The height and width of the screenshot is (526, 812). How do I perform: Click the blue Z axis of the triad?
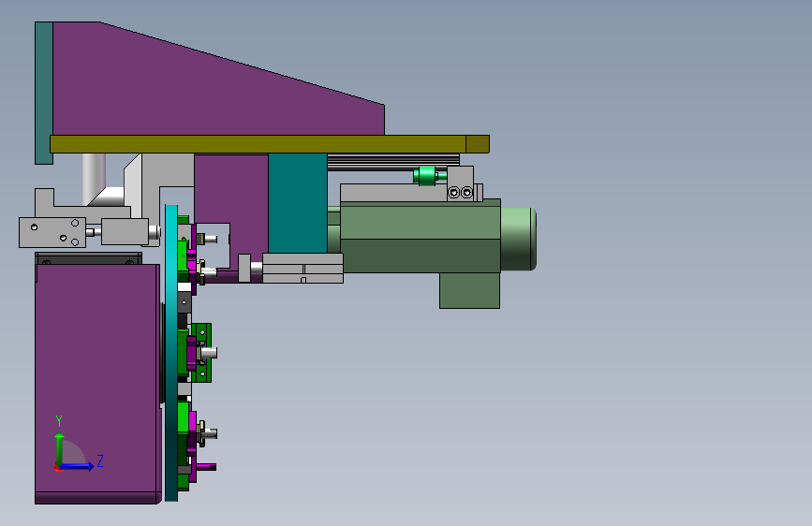pyautogui.click(x=77, y=466)
